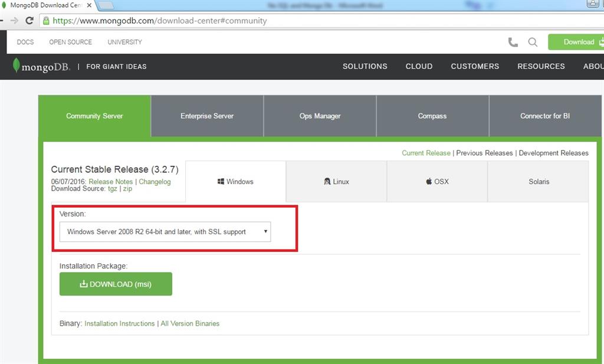Switch to Enterprise Server tab
Screen dimensions: 604x364
click(x=207, y=116)
